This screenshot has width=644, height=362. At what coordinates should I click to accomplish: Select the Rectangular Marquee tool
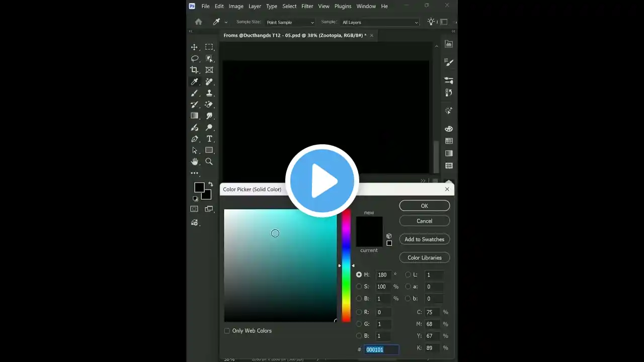[209, 47]
